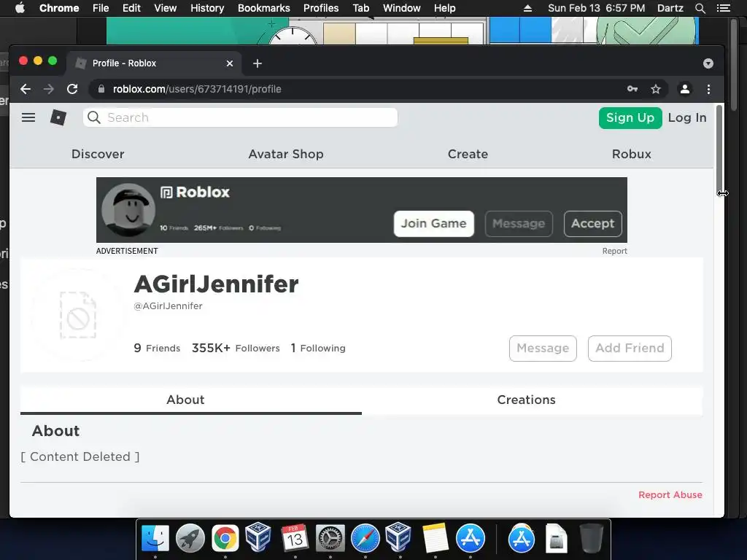Open Notes from the Dock
747x560 pixels.
point(435,538)
